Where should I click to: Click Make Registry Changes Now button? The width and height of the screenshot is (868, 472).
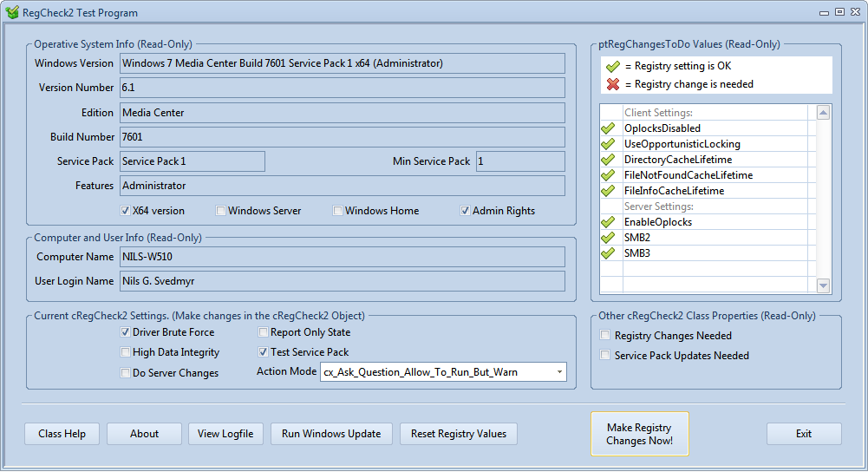639,434
